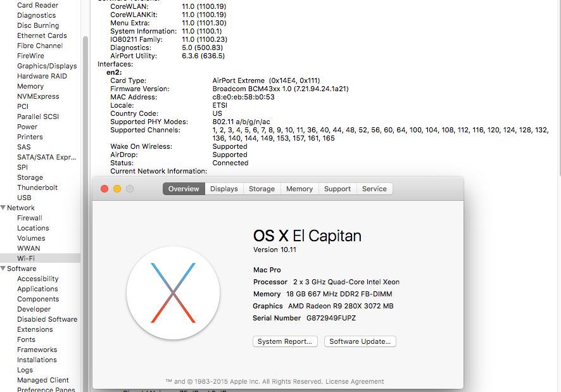This screenshot has height=392, width=561.
Task: Select SPI in the sidebar
Action: click(x=22, y=167)
